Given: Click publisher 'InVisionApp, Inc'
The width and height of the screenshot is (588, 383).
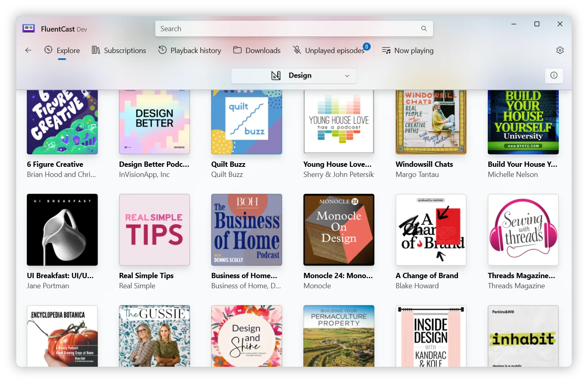Looking at the screenshot, I should [144, 174].
